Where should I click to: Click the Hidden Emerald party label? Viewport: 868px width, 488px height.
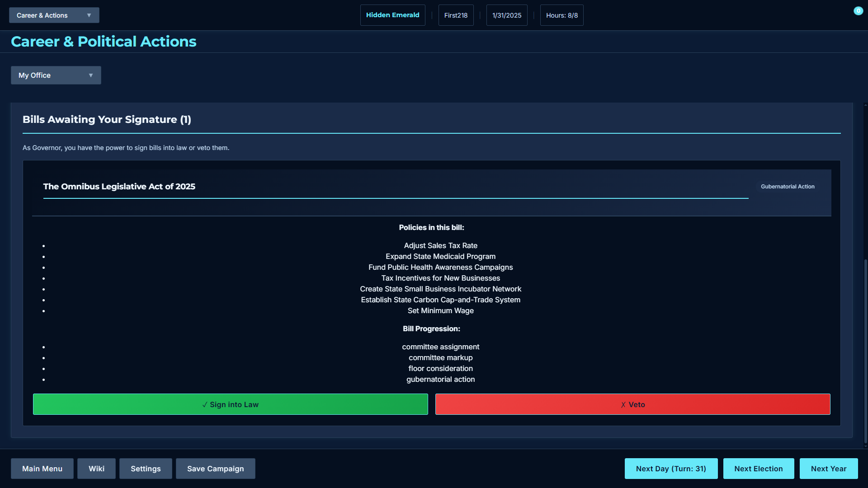click(x=392, y=15)
